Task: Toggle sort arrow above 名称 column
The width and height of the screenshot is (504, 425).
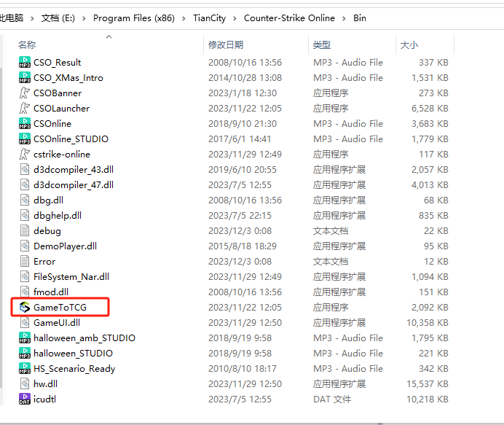Action: 109,36
